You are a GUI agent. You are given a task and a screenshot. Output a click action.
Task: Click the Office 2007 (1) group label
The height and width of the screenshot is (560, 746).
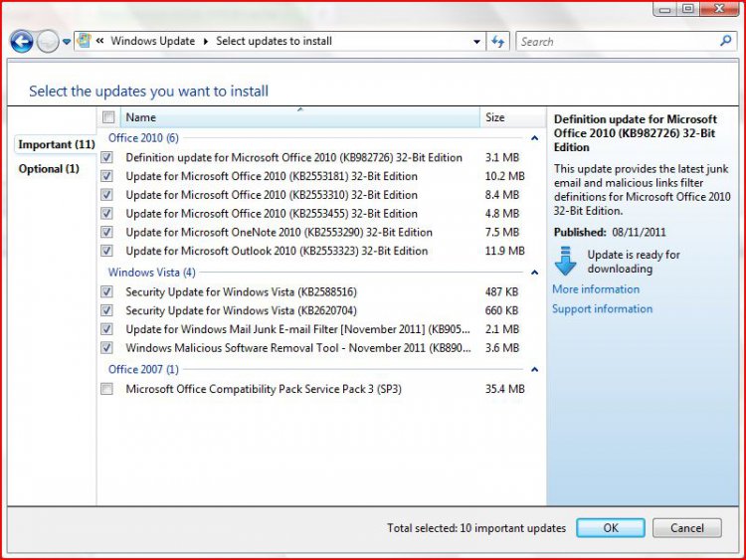pyautogui.click(x=143, y=369)
